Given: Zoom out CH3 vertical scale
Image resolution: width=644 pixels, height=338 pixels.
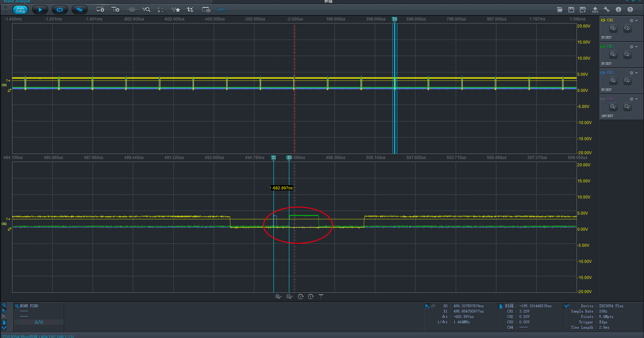Looking at the screenshot, I should tap(628, 80).
